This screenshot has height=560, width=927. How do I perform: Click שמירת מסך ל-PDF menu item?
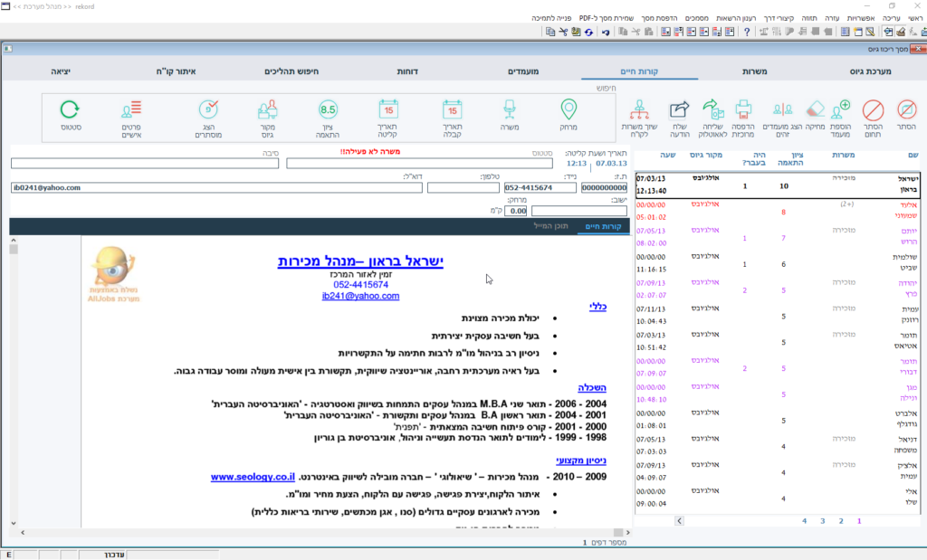[606, 18]
